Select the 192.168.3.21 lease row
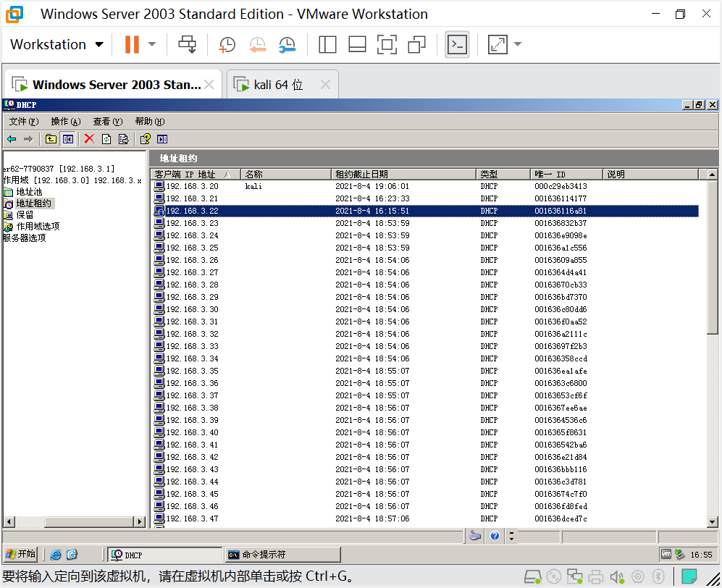 point(426,198)
